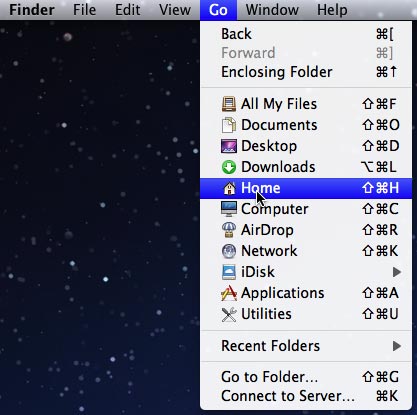Select Go to Folder… entry

306,377
